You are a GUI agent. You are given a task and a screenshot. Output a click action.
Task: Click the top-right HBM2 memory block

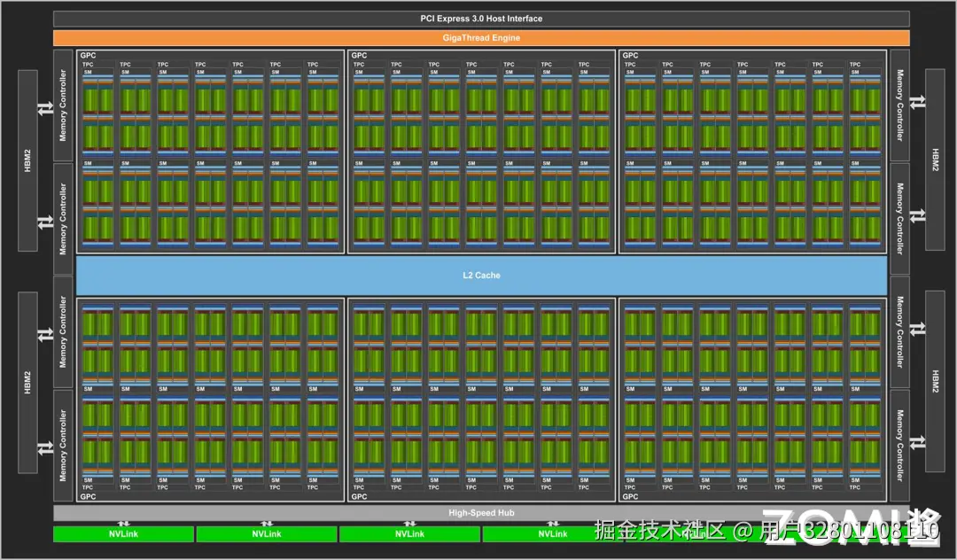[935, 159]
